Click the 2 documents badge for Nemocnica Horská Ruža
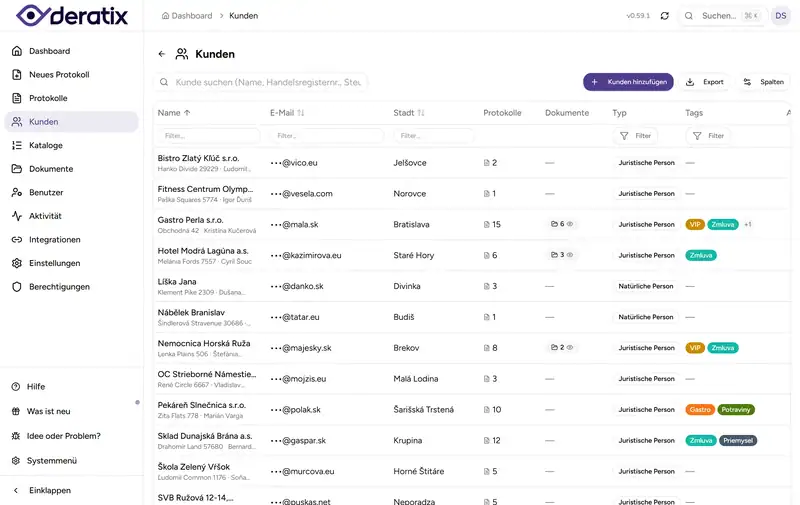The image size is (800, 505). pyautogui.click(x=561, y=347)
